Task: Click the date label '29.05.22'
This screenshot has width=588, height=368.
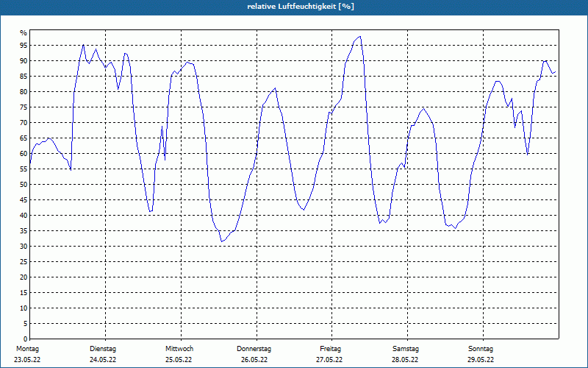Action: 481,360
